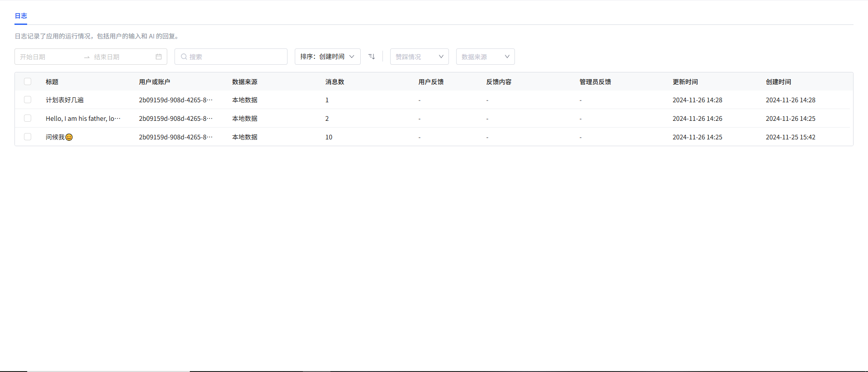Click 本地数据 in the Hello row
Viewport: 868px width, 372px height.
tap(245, 119)
